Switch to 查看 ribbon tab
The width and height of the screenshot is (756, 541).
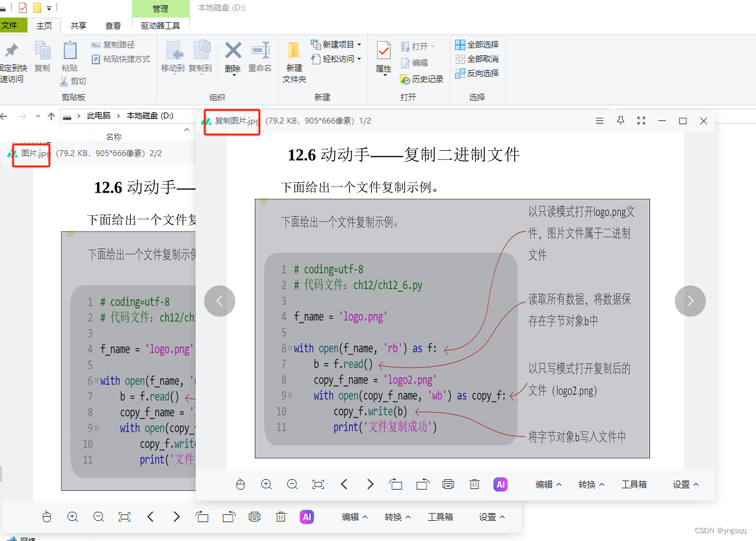coord(113,25)
